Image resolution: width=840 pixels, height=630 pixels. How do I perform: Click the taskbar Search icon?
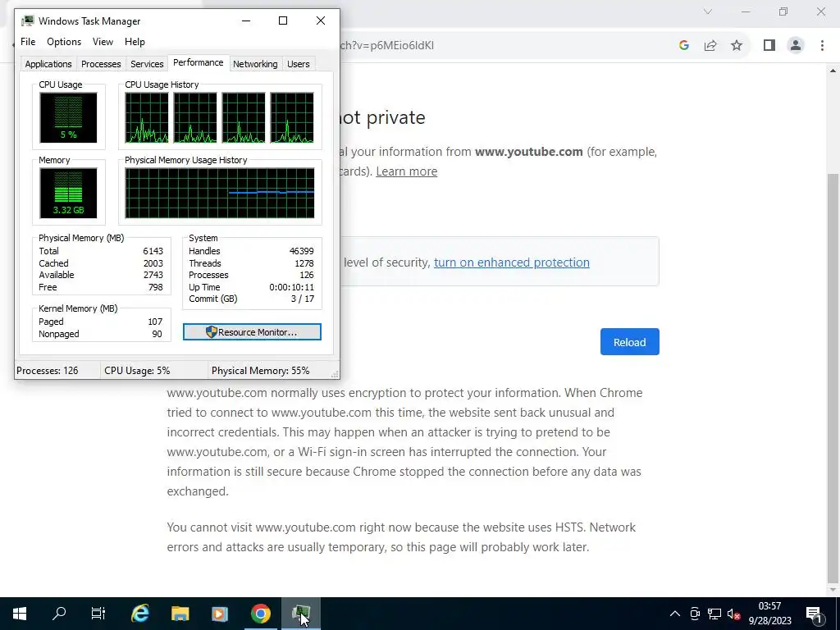point(59,614)
